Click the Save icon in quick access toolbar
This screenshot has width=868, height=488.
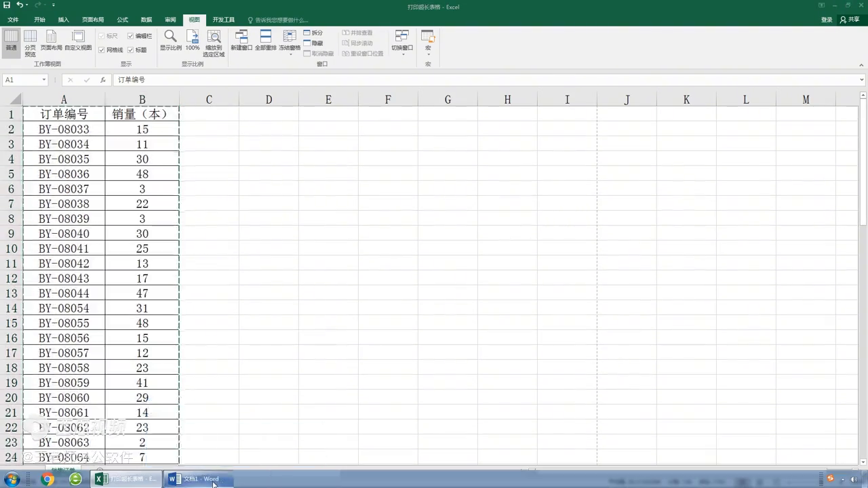point(7,5)
